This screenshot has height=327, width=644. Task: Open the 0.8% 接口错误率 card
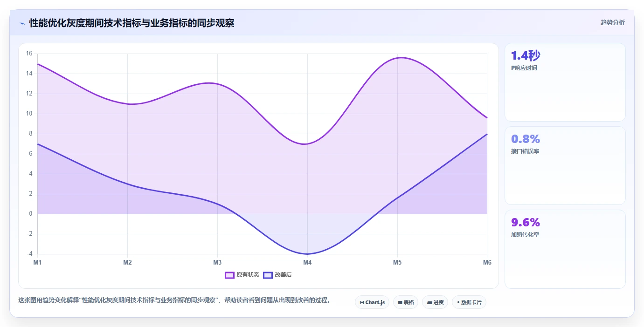pos(565,165)
